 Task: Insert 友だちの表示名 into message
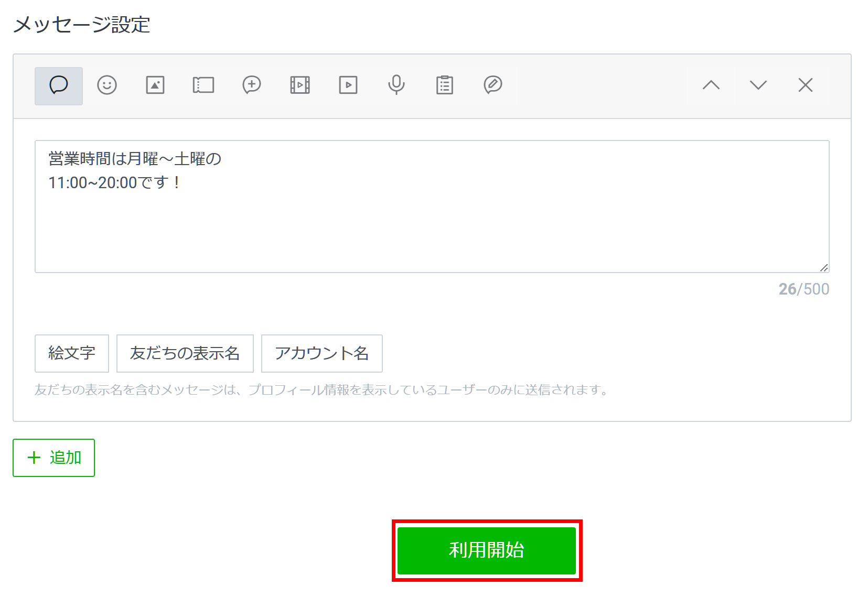click(x=185, y=353)
